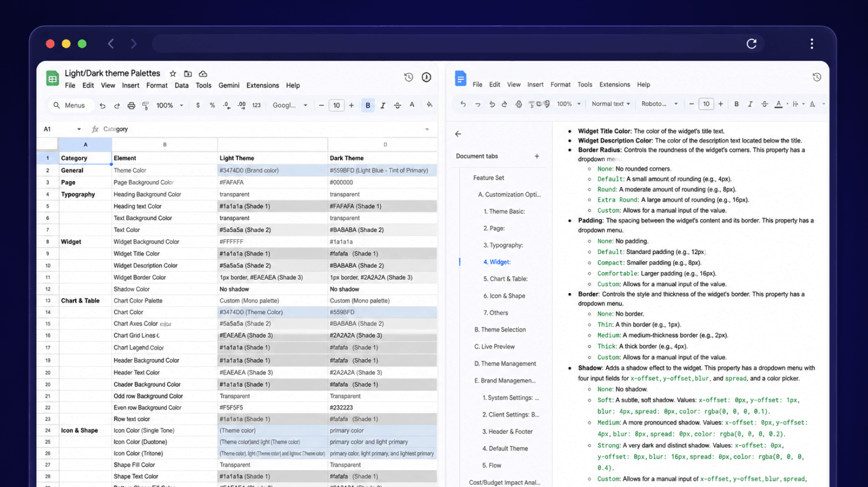This screenshot has height=487, width=868.
Task: Open the A1 name box dropdown arrow
Action: [x=79, y=129]
